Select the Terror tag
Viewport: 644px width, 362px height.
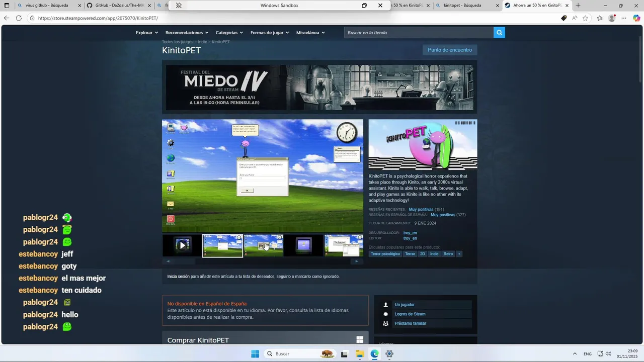(410, 254)
